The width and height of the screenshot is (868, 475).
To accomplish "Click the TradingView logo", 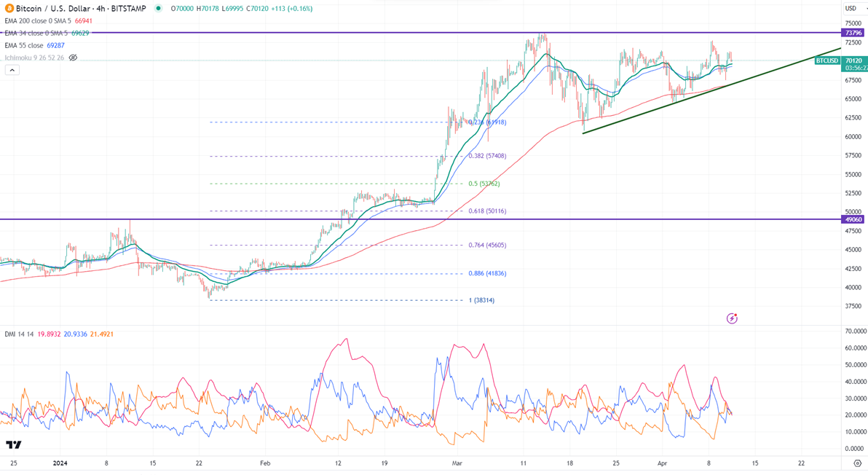I will 14,444.
